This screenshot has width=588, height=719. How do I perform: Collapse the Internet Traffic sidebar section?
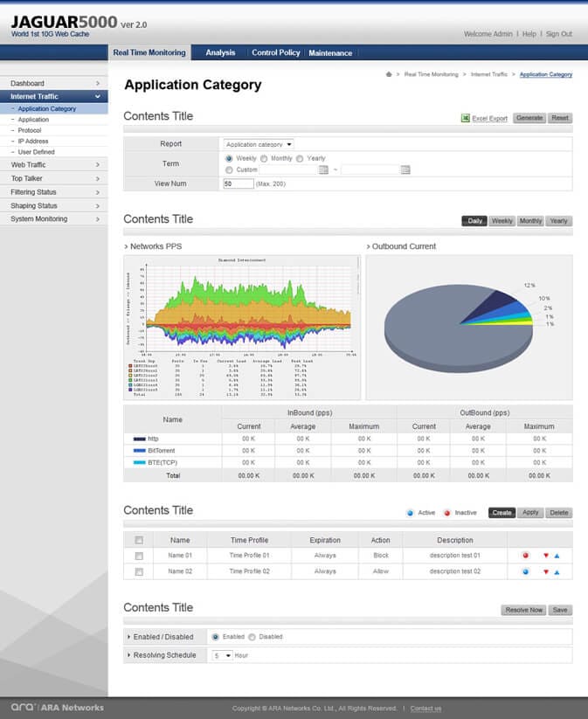54,96
